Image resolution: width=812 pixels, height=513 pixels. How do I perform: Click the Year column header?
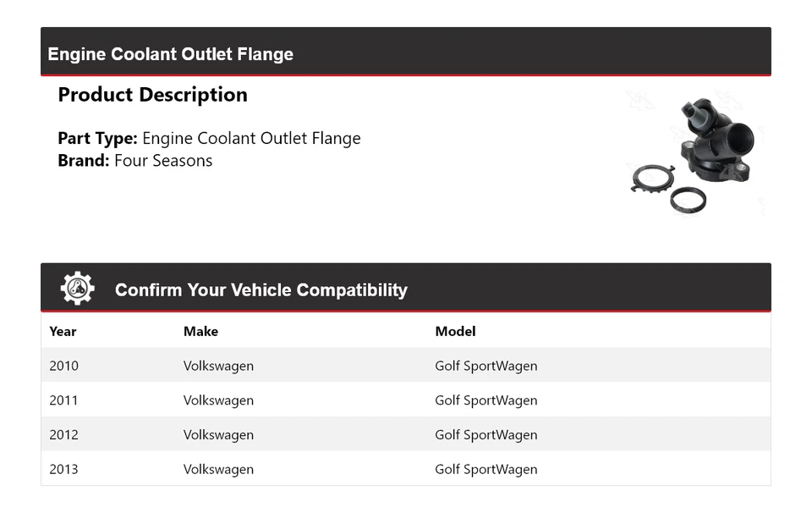coord(63,331)
